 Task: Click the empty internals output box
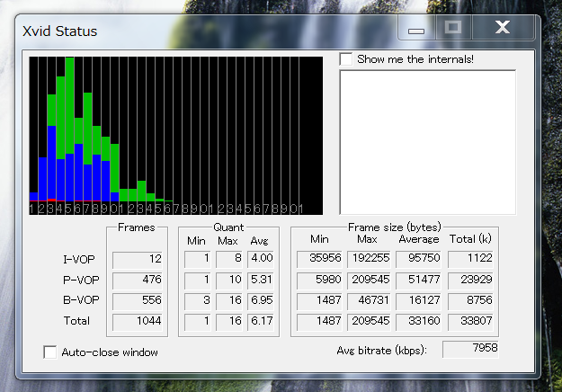[x=428, y=142]
